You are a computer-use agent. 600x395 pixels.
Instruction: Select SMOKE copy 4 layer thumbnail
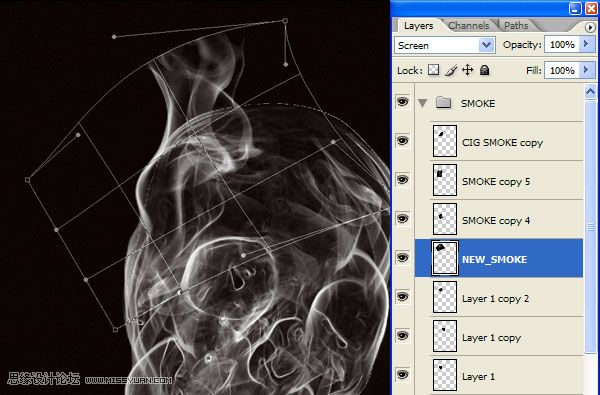[x=445, y=219]
